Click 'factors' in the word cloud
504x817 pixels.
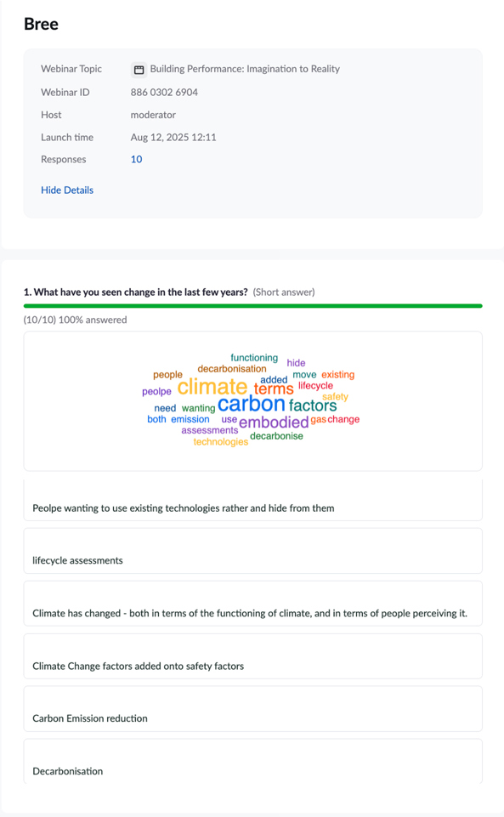[313, 406]
